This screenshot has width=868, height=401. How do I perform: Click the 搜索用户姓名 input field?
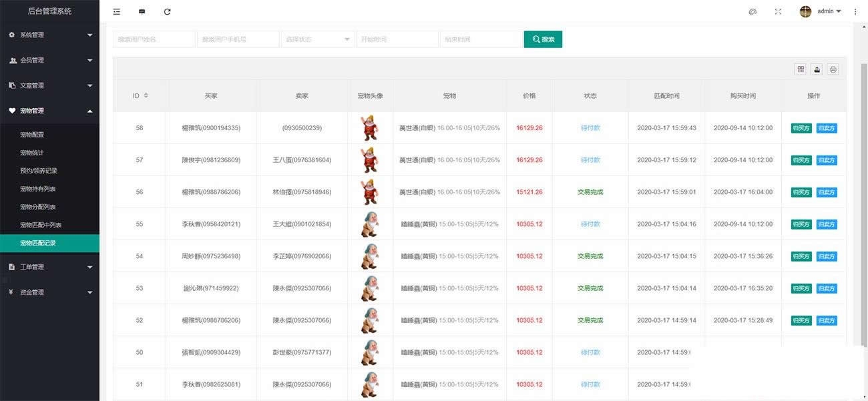[x=154, y=39]
